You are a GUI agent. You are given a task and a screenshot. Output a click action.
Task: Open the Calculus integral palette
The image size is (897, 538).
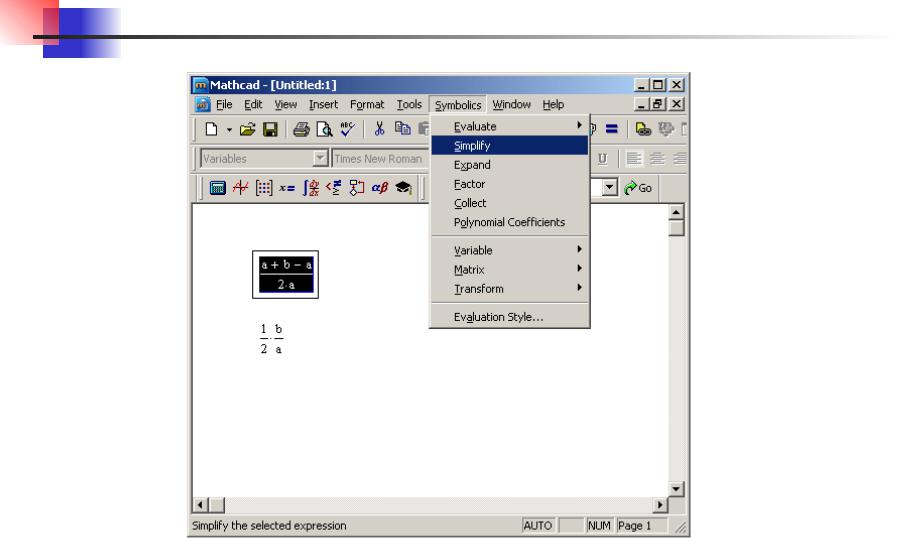pos(311,188)
